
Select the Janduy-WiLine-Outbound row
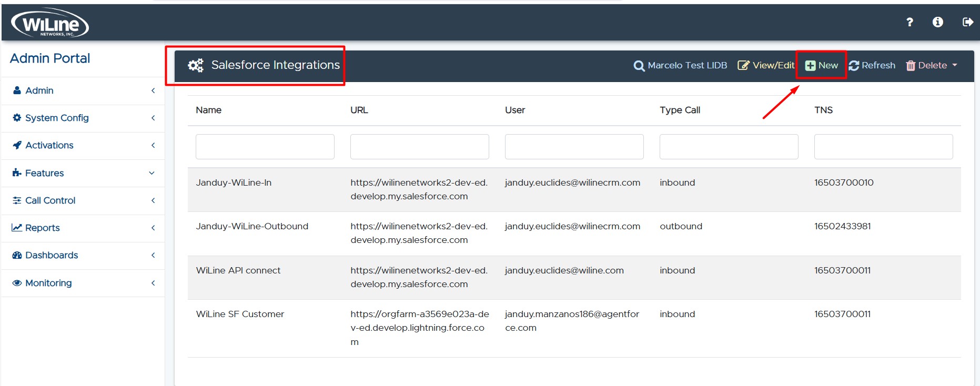tap(252, 227)
